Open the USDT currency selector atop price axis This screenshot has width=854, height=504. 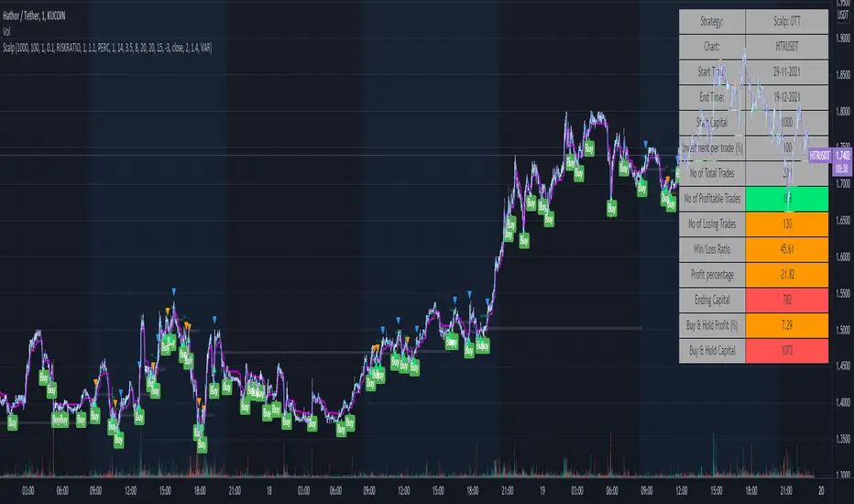(843, 16)
